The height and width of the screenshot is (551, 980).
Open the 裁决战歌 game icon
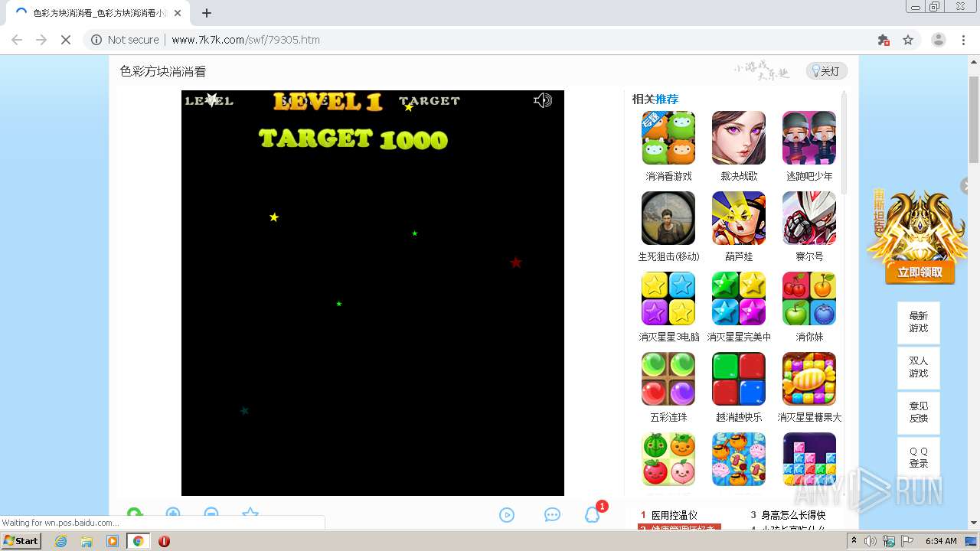point(739,138)
